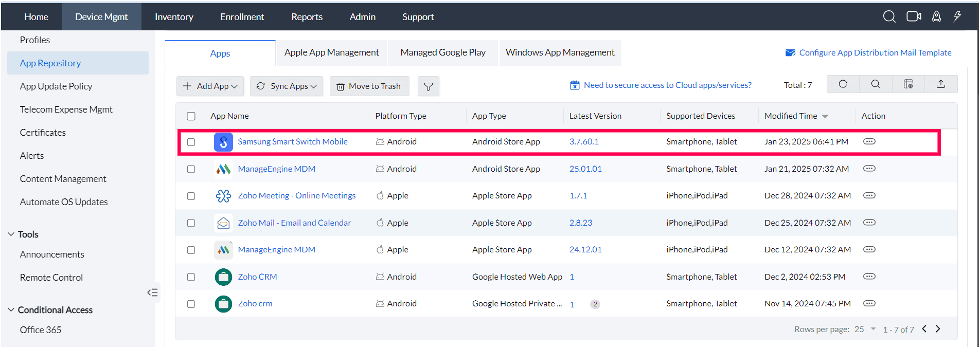Image resolution: width=980 pixels, height=348 pixels.
Task: Open the table search magnifier icon
Action: click(x=875, y=84)
